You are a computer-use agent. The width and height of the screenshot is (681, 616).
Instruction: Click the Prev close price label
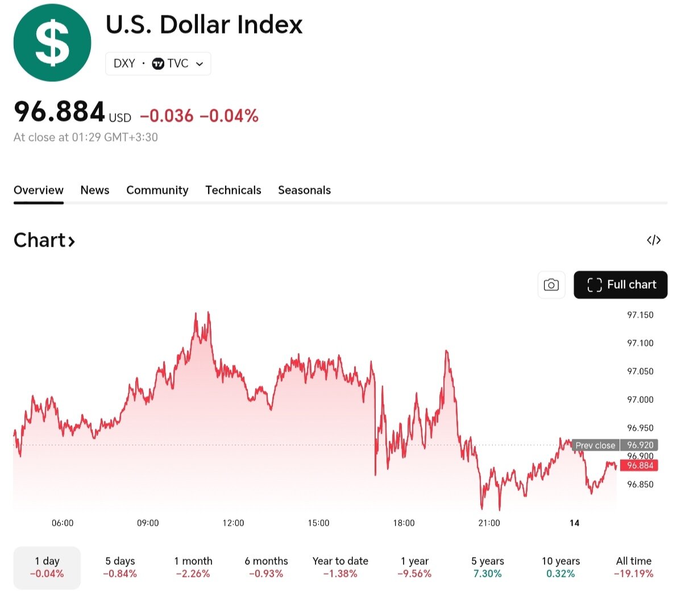[x=595, y=446]
